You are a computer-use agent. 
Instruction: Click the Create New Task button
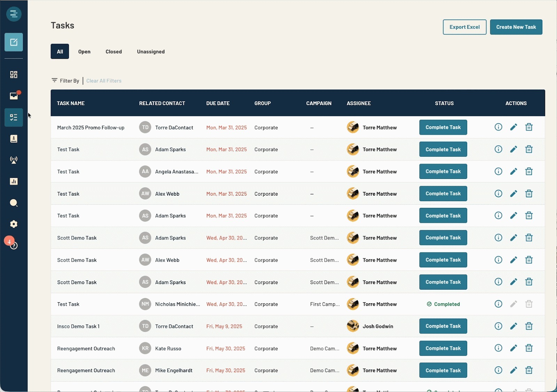[x=516, y=27]
